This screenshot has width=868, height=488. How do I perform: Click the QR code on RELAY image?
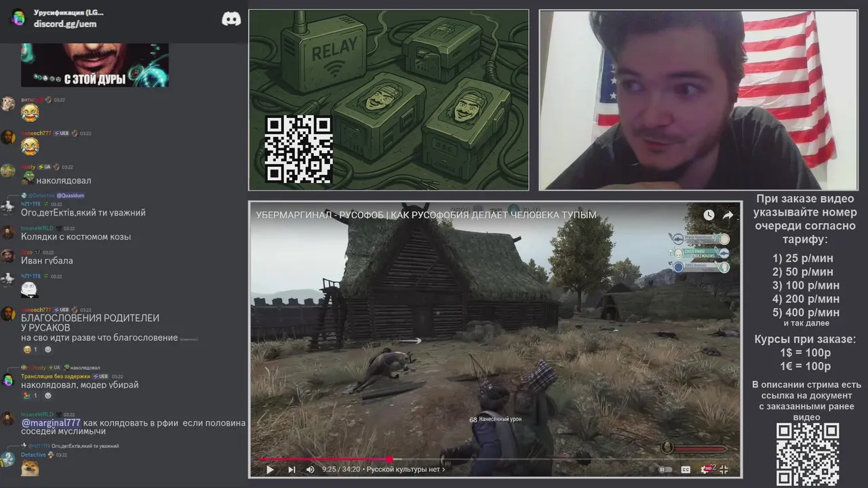[x=298, y=150]
